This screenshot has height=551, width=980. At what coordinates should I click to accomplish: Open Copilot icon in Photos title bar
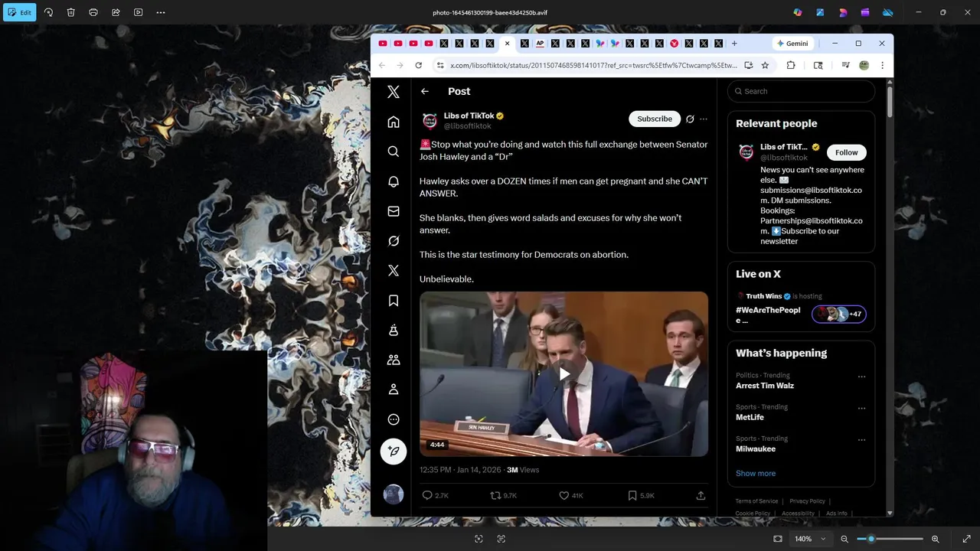coord(798,12)
